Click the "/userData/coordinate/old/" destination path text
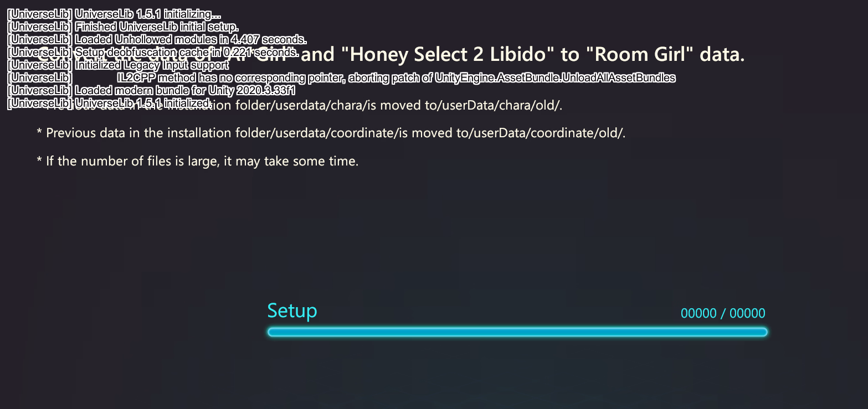Screen dimensions: 868x409 (x=547, y=133)
